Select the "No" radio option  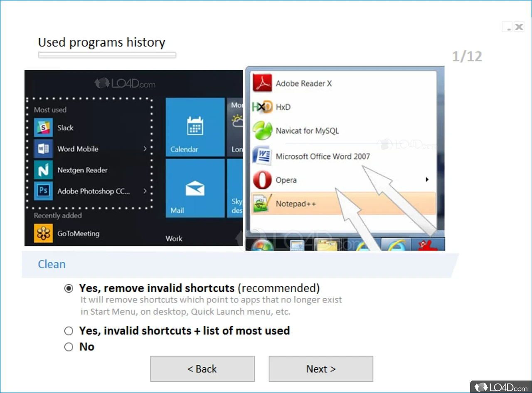coord(69,347)
